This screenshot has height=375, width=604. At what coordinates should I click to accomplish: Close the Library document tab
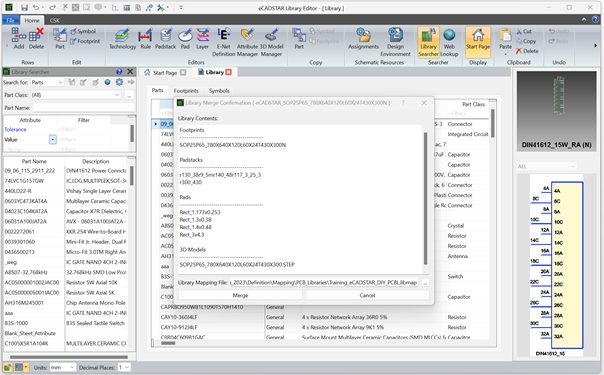click(x=228, y=72)
